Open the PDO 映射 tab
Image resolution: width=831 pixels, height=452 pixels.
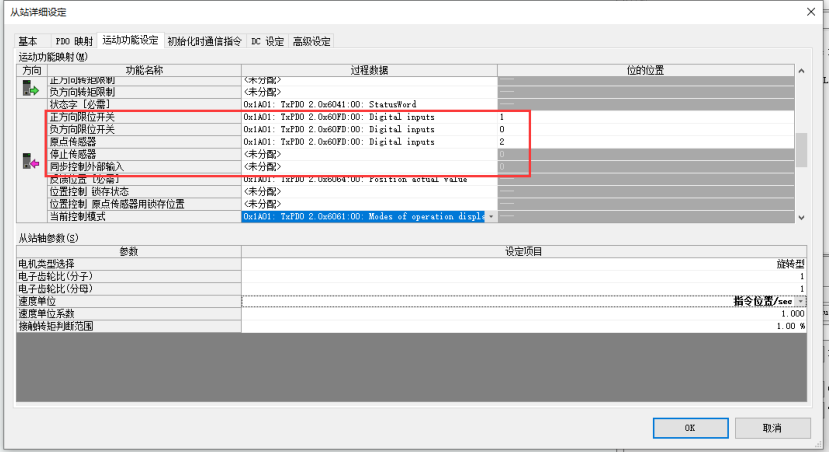(x=74, y=41)
